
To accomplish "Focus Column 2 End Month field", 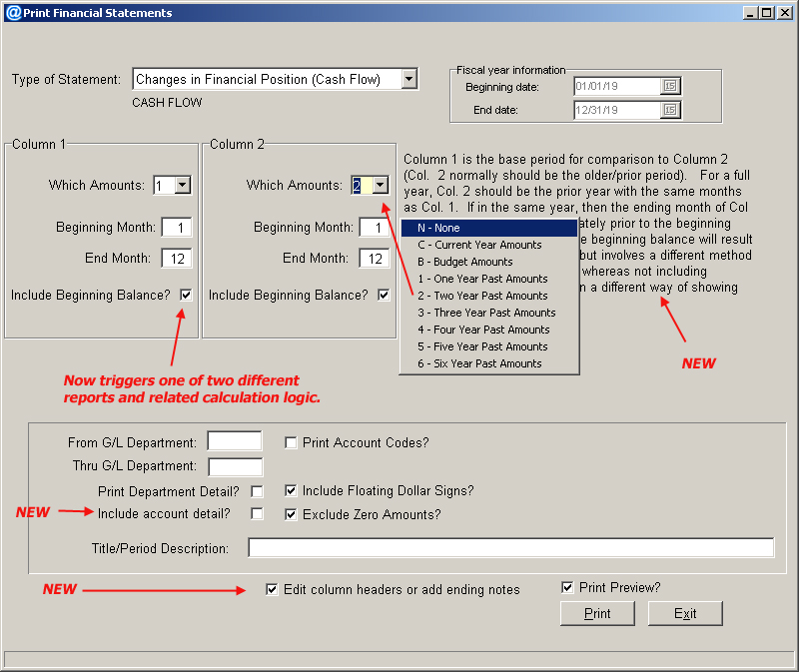I will [374, 259].
